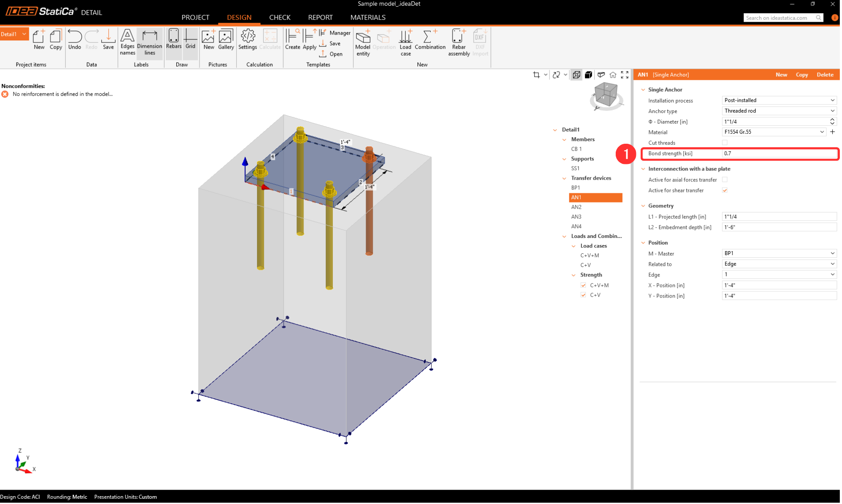
Task: Toggle Edges names labels
Action: coord(127,42)
